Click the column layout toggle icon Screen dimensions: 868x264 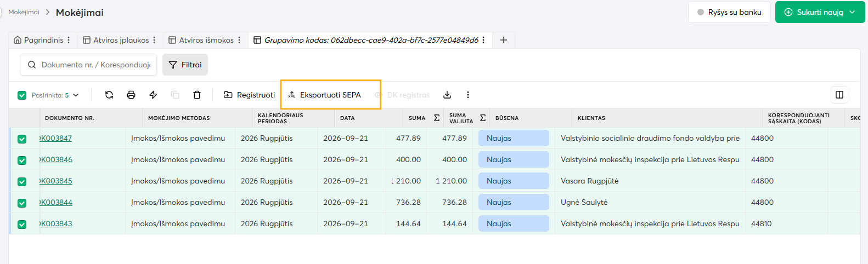click(839, 95)
